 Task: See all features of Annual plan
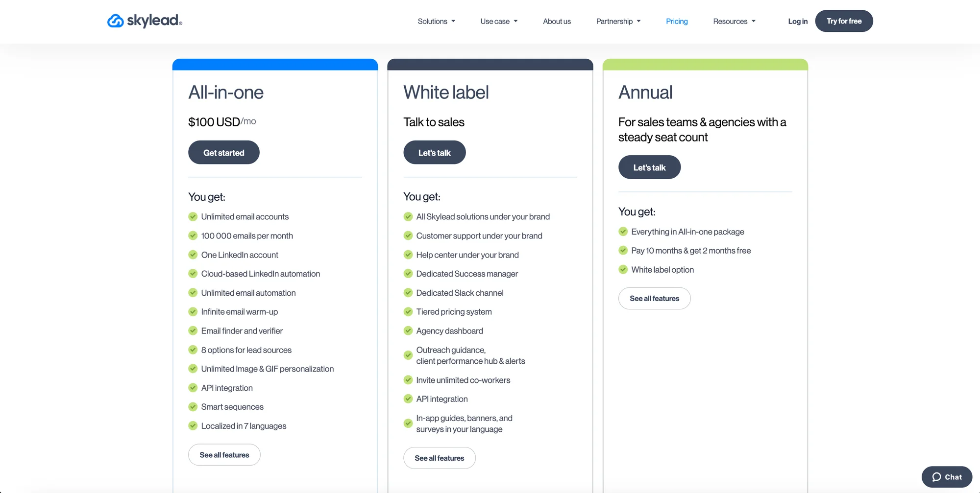[655, 298]
